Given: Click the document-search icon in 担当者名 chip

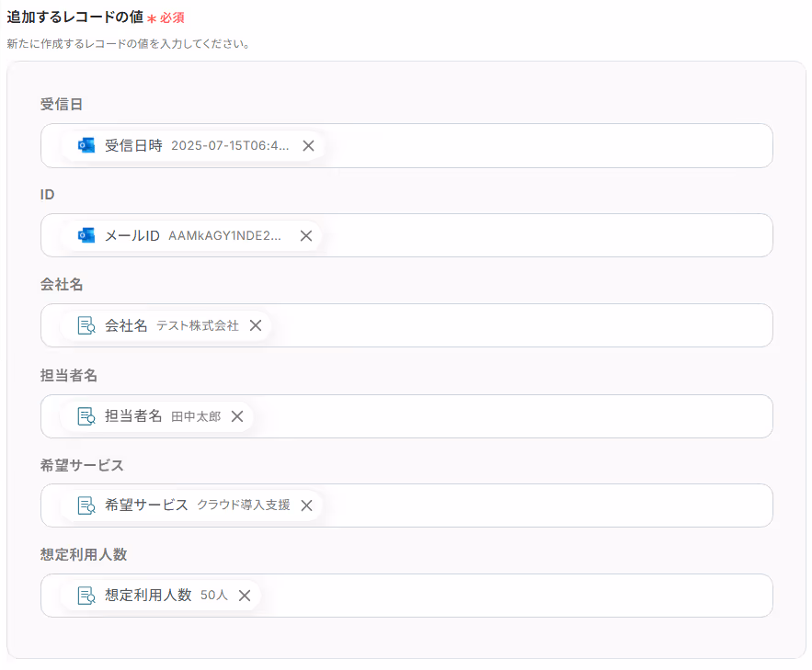Looking at the screenshot, I should [x=86, y=416].
